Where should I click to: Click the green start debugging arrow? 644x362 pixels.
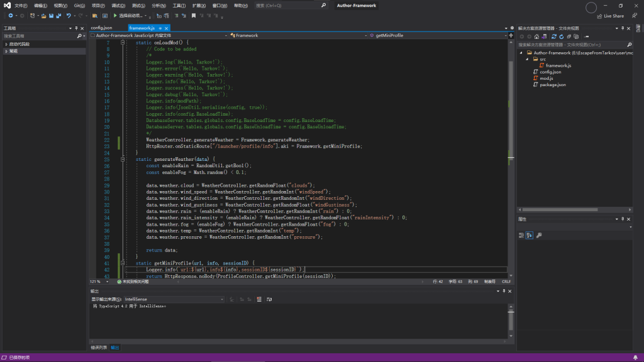tap(115, 16)
